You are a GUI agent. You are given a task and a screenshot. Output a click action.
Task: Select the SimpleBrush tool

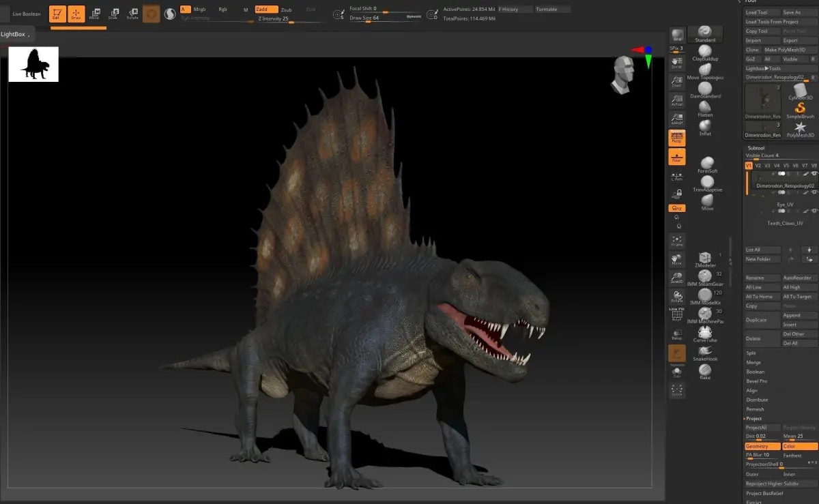coord(801,110)
